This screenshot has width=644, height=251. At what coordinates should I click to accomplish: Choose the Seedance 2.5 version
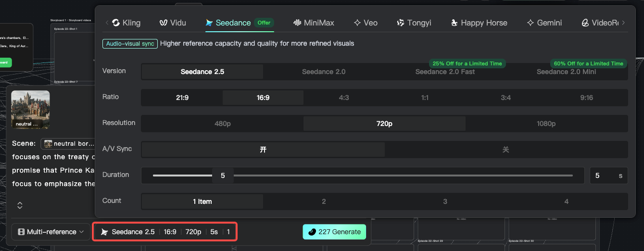pyautogui.click(x=202, y=72)
